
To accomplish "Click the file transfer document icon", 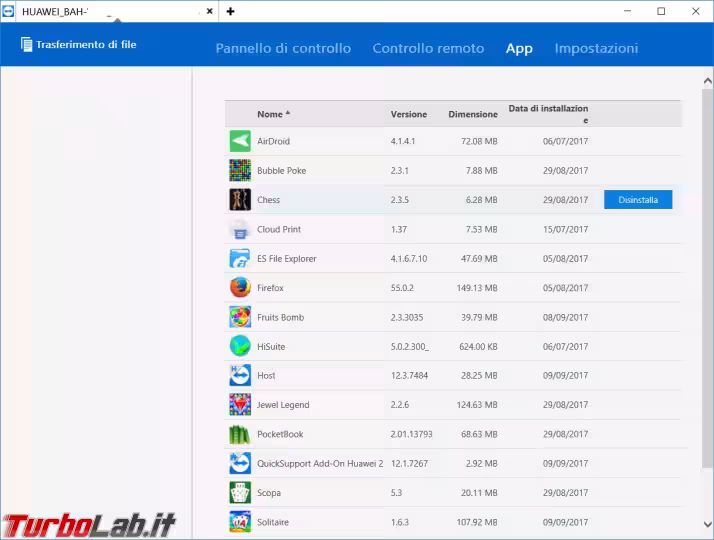I will [26, 44].
